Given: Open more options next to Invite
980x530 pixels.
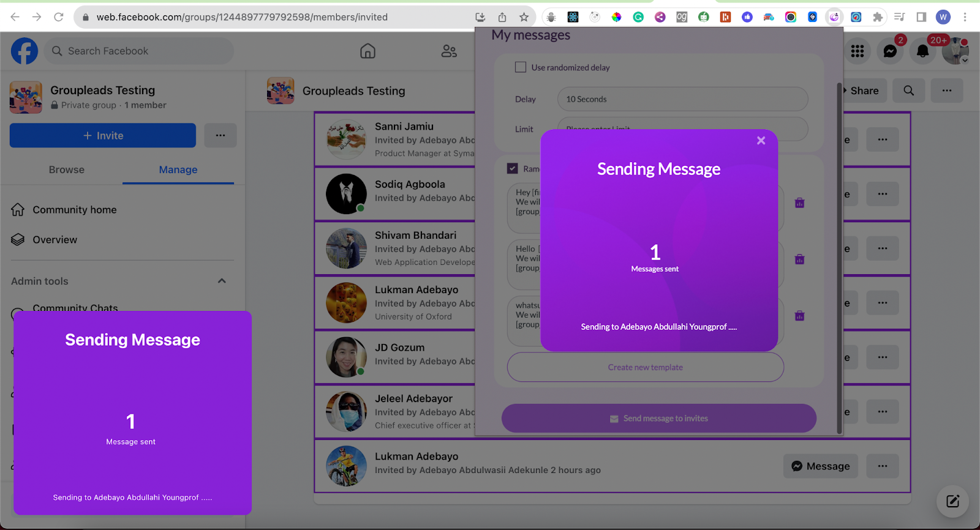Looking at the screenshot, I should coord(221,135).
